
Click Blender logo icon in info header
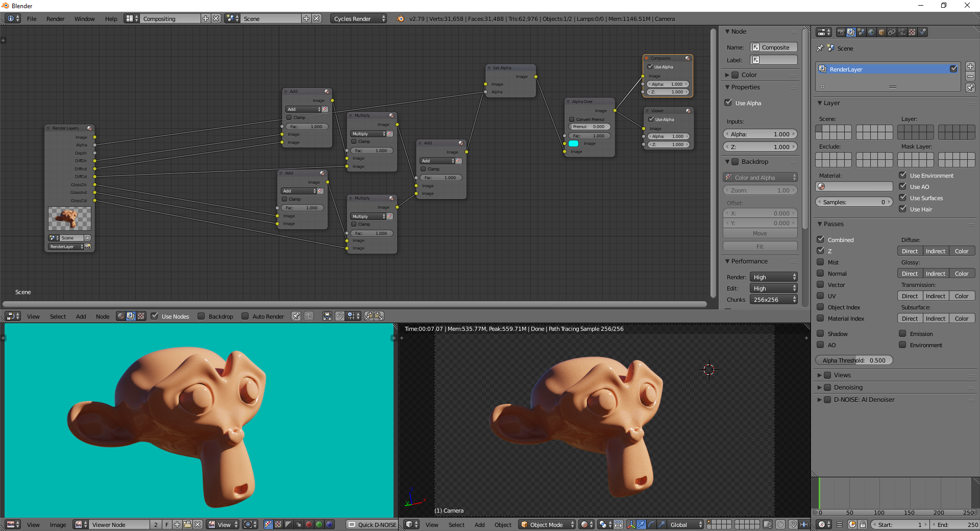[400, 18]
